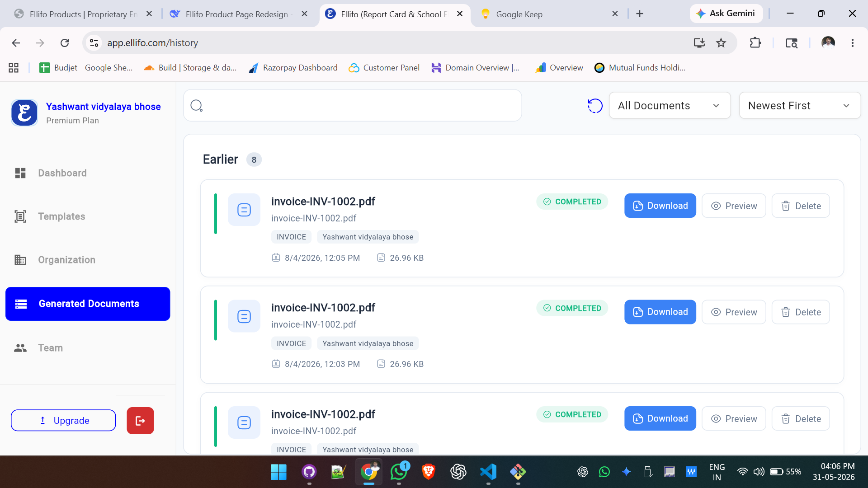Open the All Documents filter dropdown
868x488 pixels.
(x=670, y=106)
